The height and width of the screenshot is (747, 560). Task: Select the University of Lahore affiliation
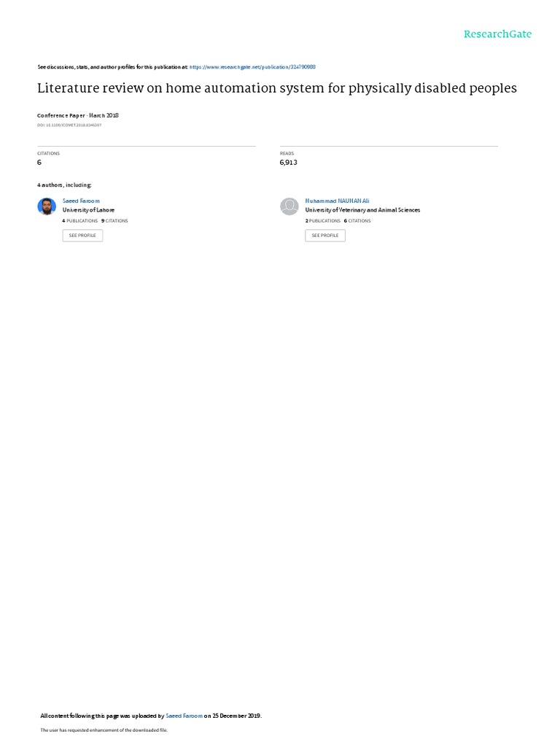pos(88,210)
